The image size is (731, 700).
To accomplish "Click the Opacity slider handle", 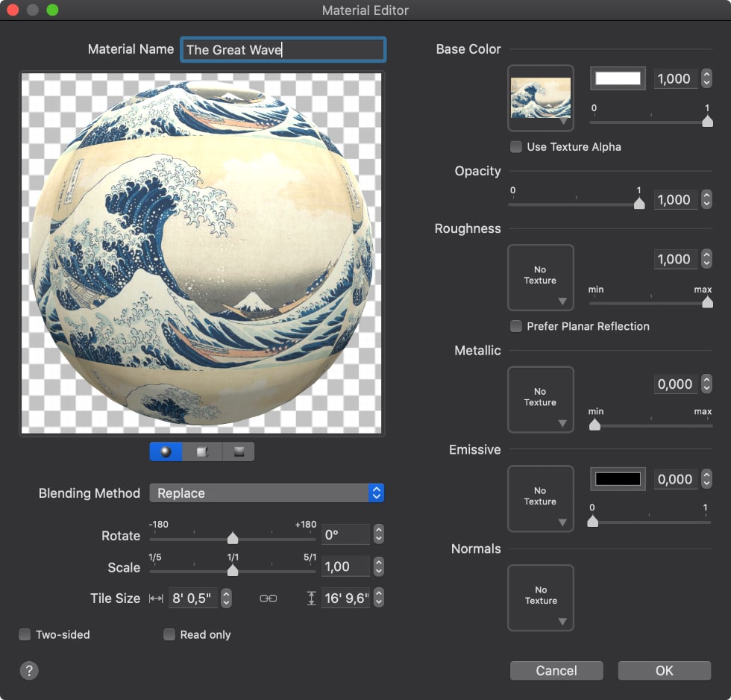I will (x=639, y=203).
